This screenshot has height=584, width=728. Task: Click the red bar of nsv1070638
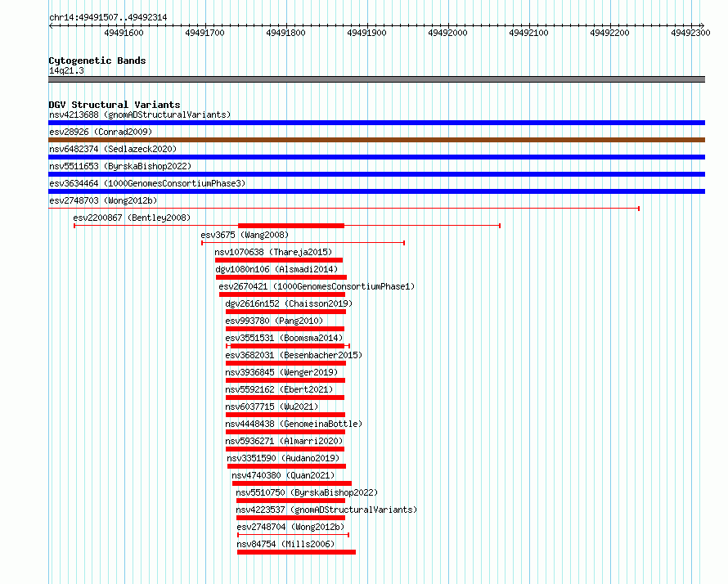(x=279, y=260)
